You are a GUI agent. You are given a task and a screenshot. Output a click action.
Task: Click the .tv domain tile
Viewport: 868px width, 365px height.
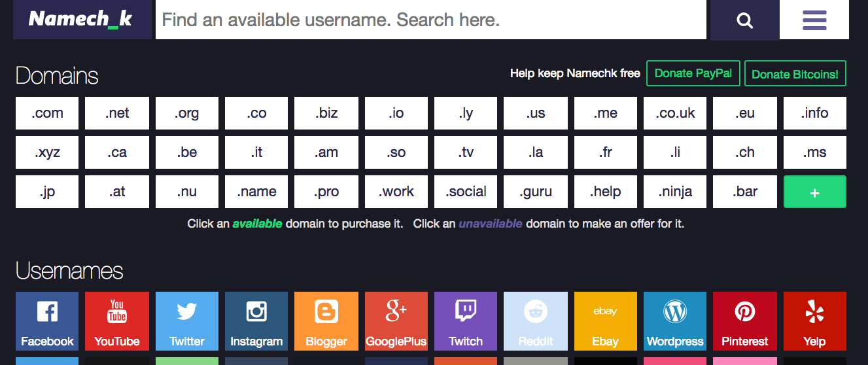(x=466, y=152)
